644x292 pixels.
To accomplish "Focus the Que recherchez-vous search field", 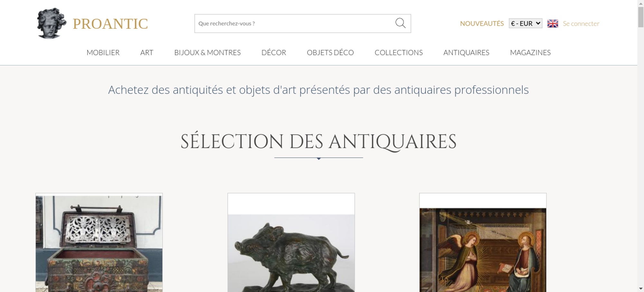I will pyautogui.click(x=294, y=23).
